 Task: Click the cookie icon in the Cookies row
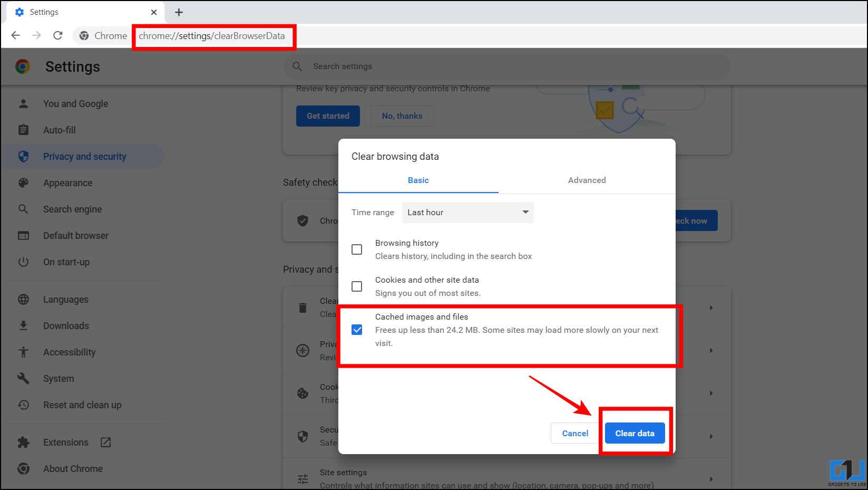(x=303, y=393)
